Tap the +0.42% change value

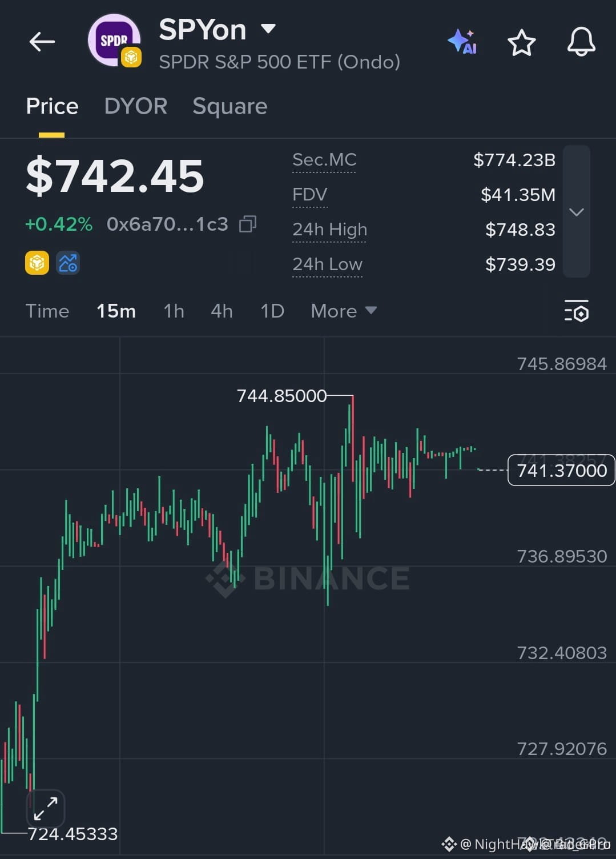point(59,224)
